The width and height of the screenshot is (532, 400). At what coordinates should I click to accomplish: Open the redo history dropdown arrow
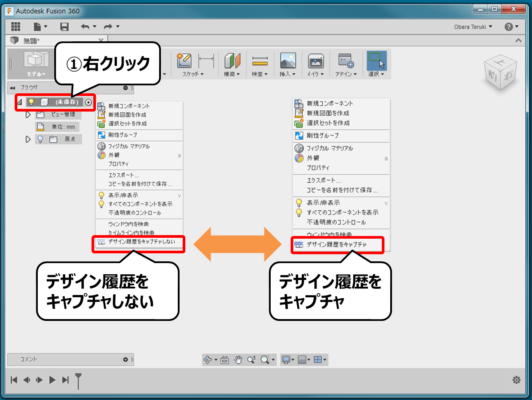pyautogui.click(x=118, y=27)
